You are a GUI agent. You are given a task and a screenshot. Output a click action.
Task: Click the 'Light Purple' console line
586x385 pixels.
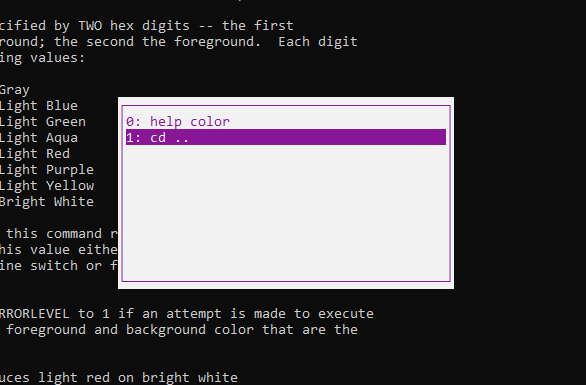[x=47, y=170]
